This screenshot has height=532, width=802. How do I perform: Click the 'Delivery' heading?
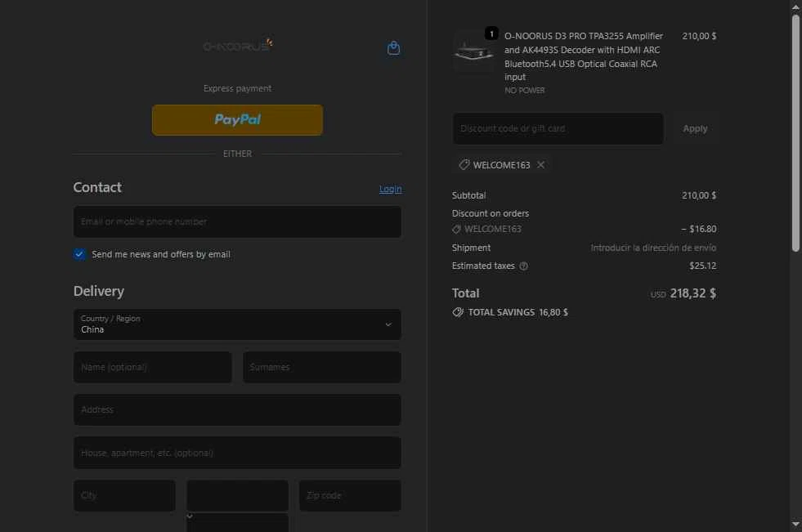coord(99,291)
